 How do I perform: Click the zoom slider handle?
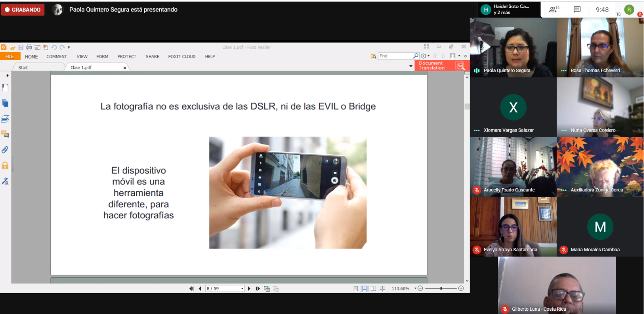[x=441, y=288]
